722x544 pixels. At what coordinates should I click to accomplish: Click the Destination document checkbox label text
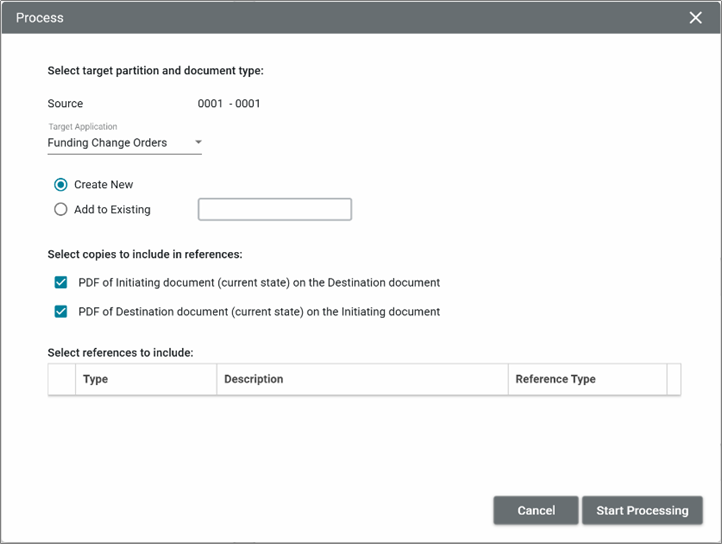[259, 312]
